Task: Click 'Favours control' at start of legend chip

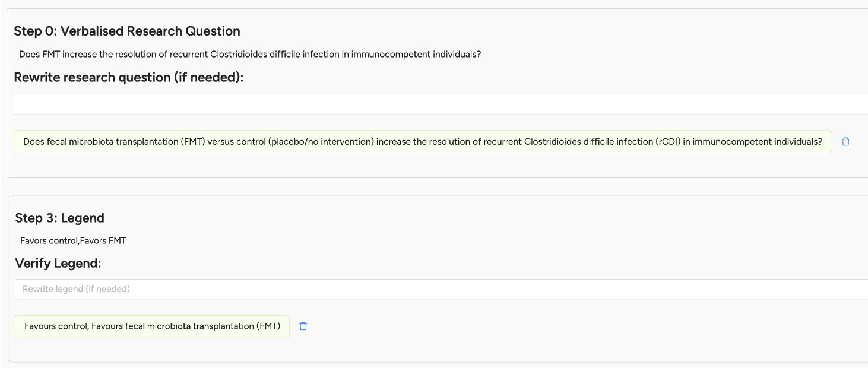Action: click(x=56, y=326)
